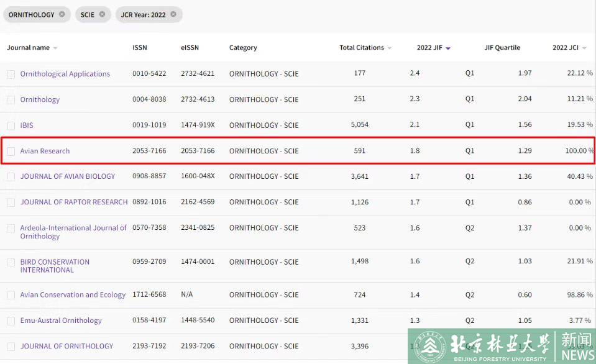The width and height of the screenshot is (596, 364).
Task: Sort by Total Citations column arrow
Action: coord(390,48)
